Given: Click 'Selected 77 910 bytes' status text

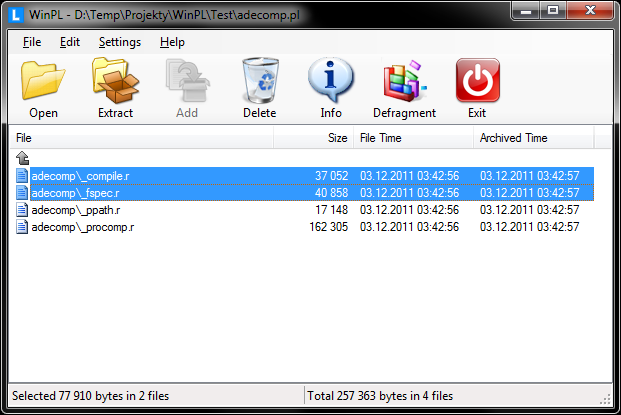Looking at the screenshot, I should coord(90,396).
